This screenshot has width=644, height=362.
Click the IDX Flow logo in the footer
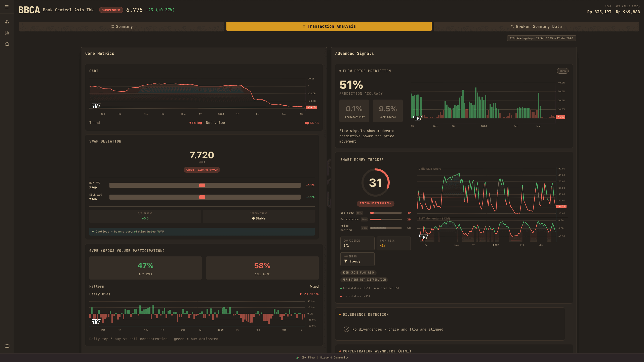tap(298, 357)
